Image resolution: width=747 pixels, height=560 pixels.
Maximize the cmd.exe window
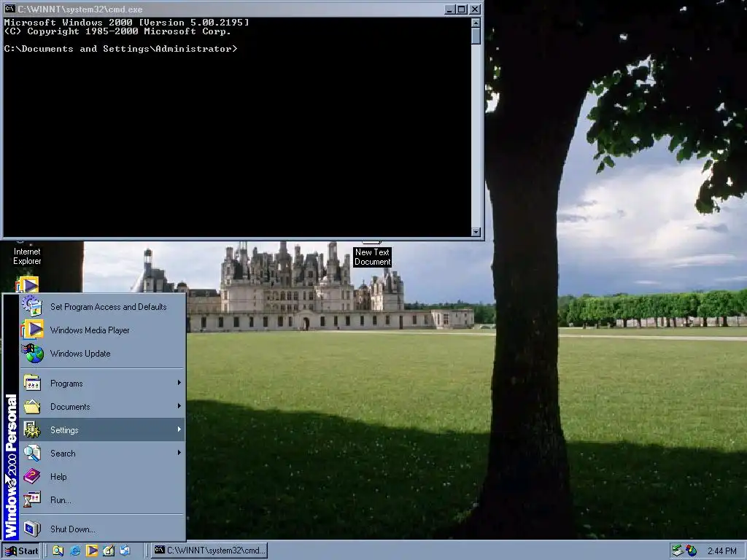pyautogui.click(x=462, y=9)
